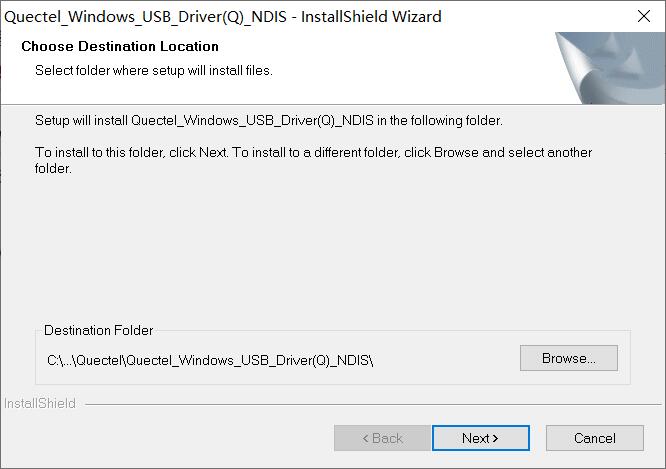This screenshot has width=666, height=469.
Task: Cancel the InstallShield setup
Action: [x=595, y=438]
